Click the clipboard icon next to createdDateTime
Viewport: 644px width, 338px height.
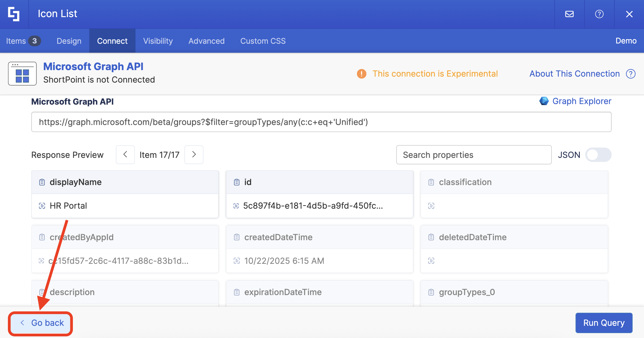(237, 237)
